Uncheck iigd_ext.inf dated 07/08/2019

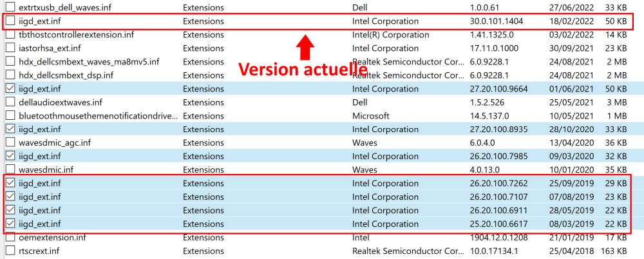tap(10, 197)
